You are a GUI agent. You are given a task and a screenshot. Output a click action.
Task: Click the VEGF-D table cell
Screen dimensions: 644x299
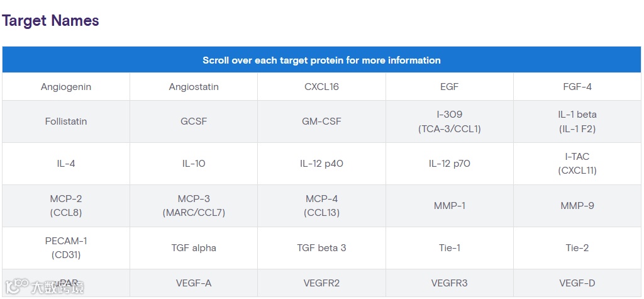click(x=577, y=283)
